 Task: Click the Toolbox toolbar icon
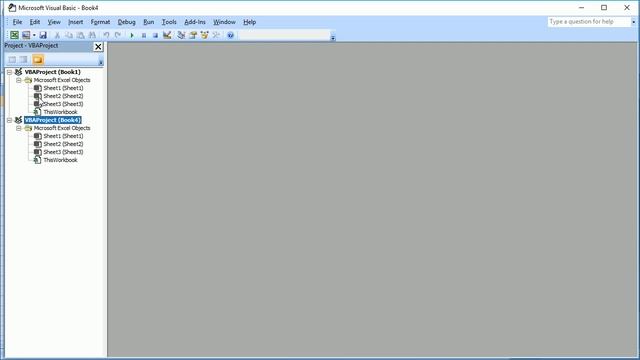216,36
